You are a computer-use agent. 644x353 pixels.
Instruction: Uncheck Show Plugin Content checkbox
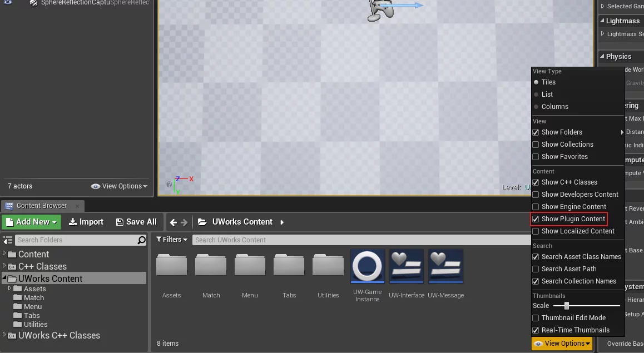point(536,219)
